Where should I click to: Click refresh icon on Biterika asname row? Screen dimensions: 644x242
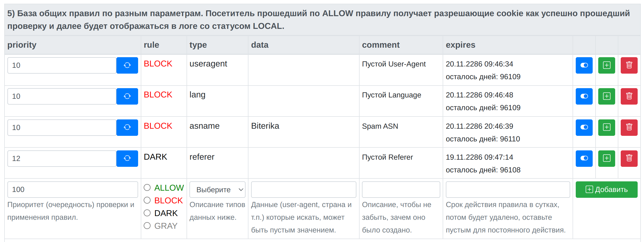click(127, 128)
